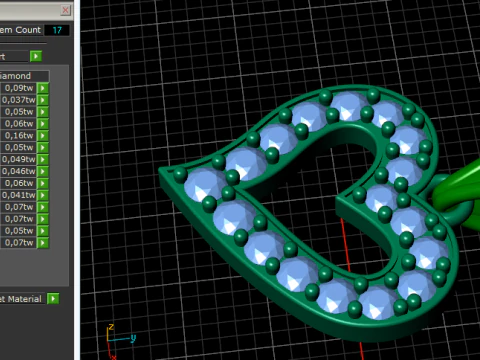Click the Diamond header label
This screenshot has width=480, height=360.
tap(15, 76)
